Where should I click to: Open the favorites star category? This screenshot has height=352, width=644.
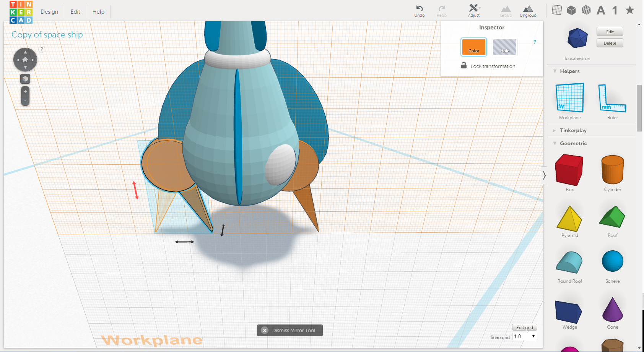pos(630,10)
